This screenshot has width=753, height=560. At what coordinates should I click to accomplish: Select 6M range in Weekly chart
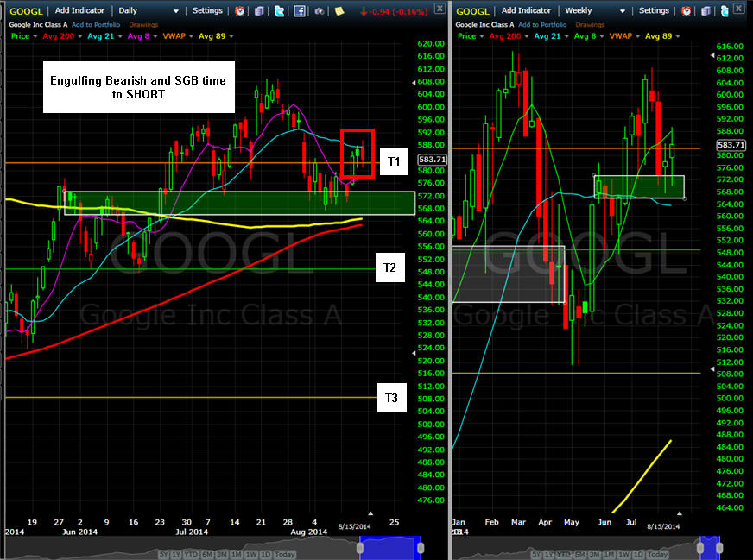click(x=580, y=554)
